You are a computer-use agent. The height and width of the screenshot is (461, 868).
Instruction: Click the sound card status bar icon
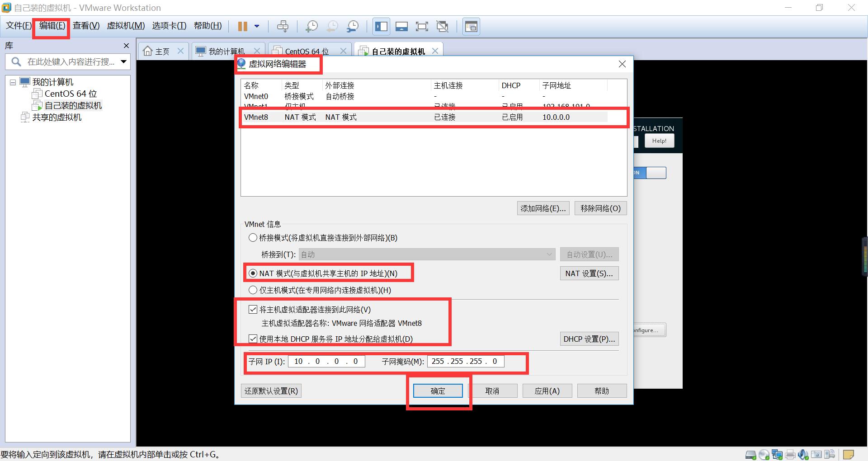[803, 455]
